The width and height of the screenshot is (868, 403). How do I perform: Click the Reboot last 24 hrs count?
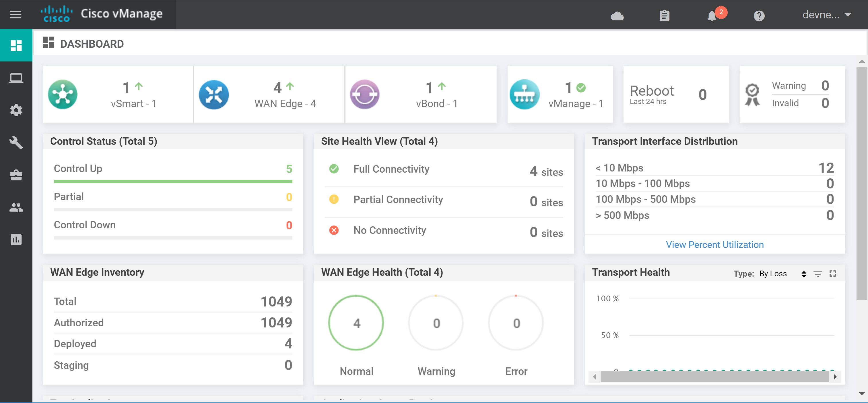tap(702, 95)
